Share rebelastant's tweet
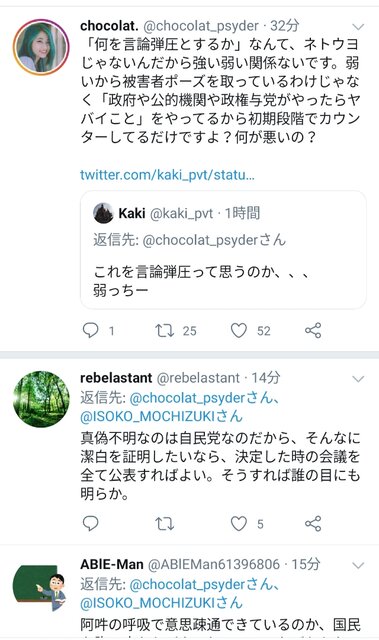 [x=313, y=523]
